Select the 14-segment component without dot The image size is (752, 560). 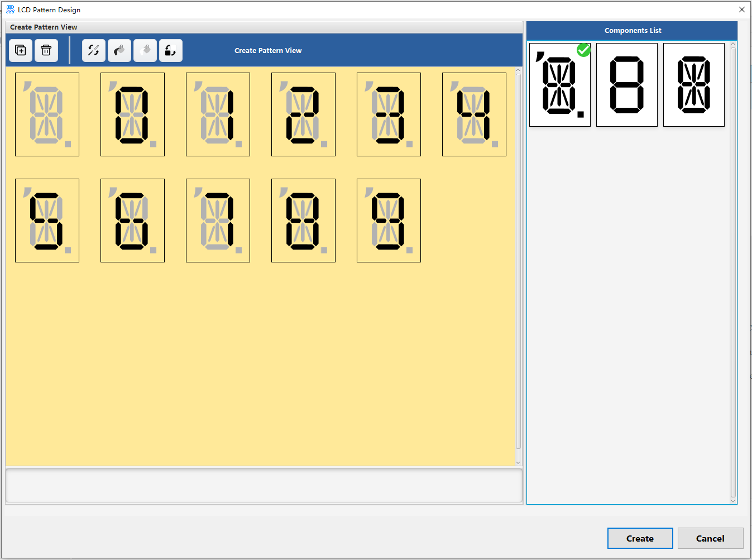tap(693, 85)
